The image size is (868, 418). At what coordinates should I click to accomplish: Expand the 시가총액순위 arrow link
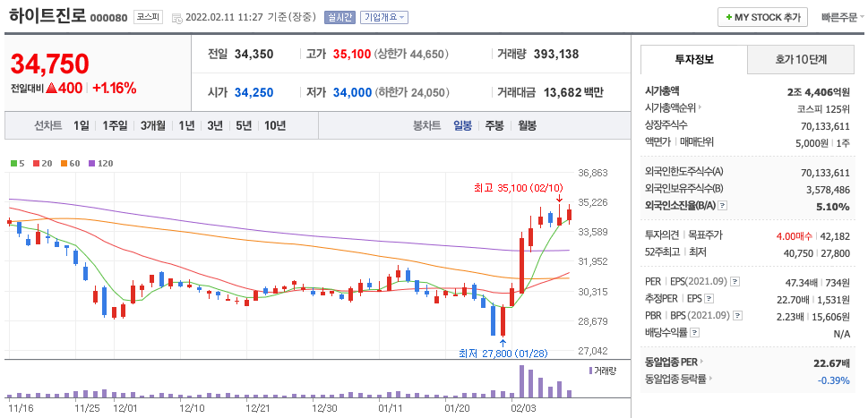pos(700,107)
